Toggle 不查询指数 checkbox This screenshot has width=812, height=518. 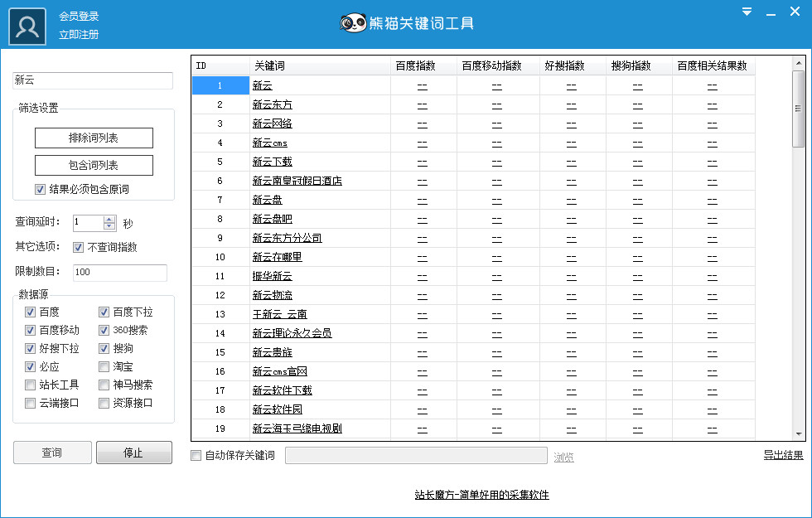tap(78, 248)
